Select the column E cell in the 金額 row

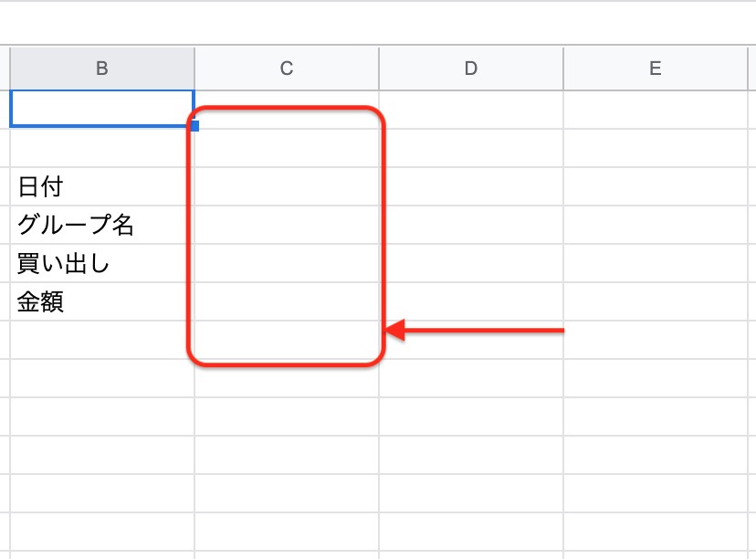pyautogui.click(x=655, y=302)
